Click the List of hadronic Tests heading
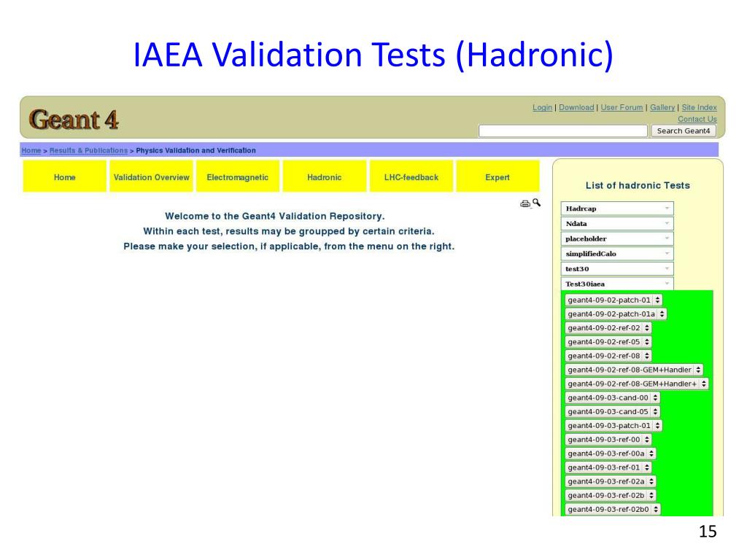The height and width of the screenshot is (560, 747). (x=638, y=185)
